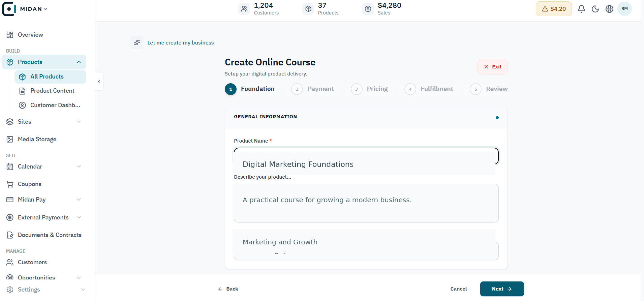Collapse the Products section chevron
The image size is (644, 301).
click(79, 62)
